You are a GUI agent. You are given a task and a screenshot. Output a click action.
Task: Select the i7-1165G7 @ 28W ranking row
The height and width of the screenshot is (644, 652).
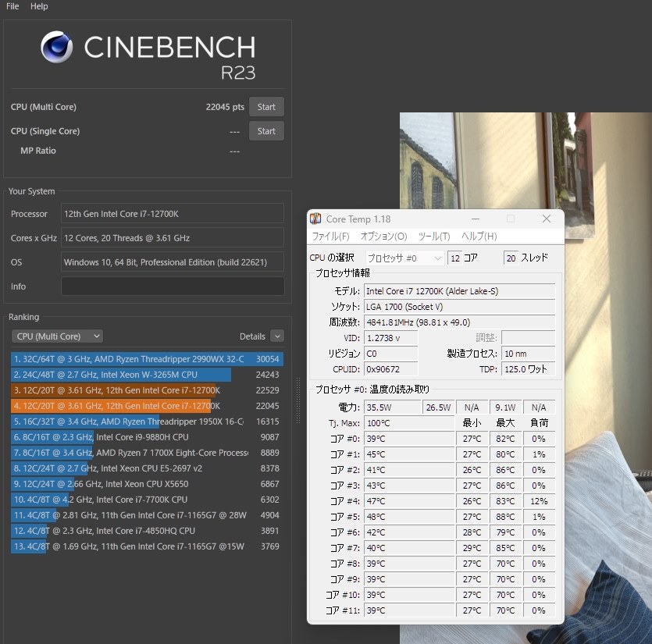coord(147,515)
